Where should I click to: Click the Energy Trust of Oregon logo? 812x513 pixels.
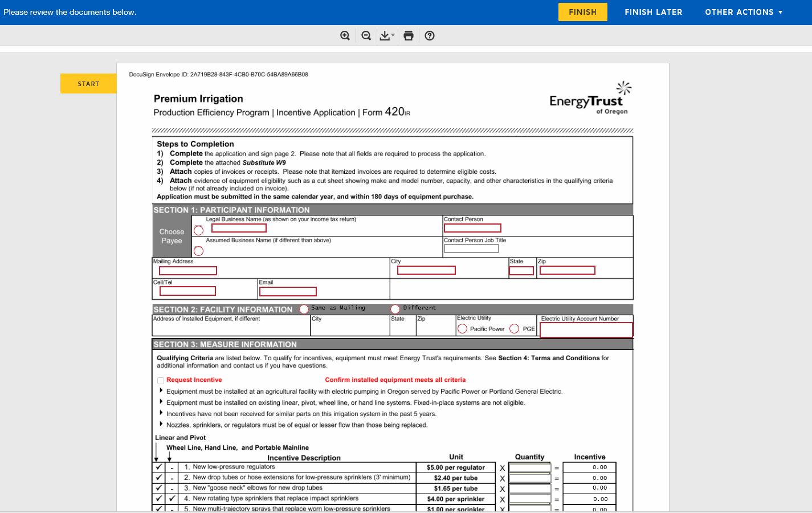[x=590, y=98]
